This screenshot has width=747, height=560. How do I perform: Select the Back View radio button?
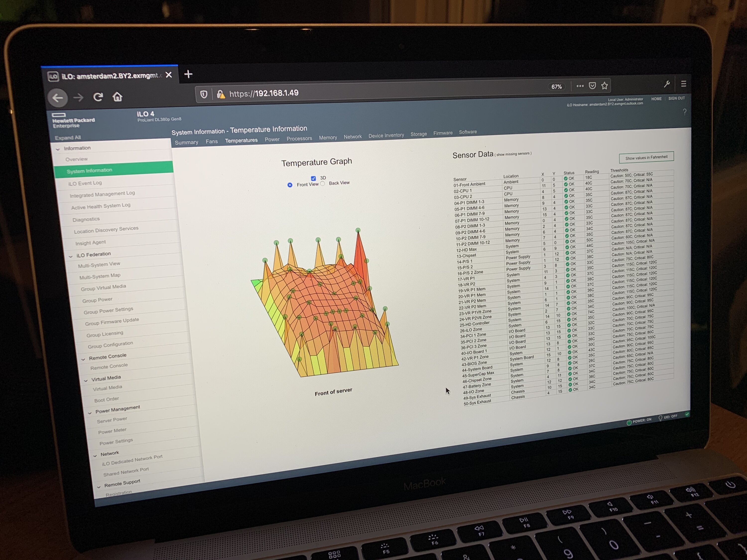(323, 184)
